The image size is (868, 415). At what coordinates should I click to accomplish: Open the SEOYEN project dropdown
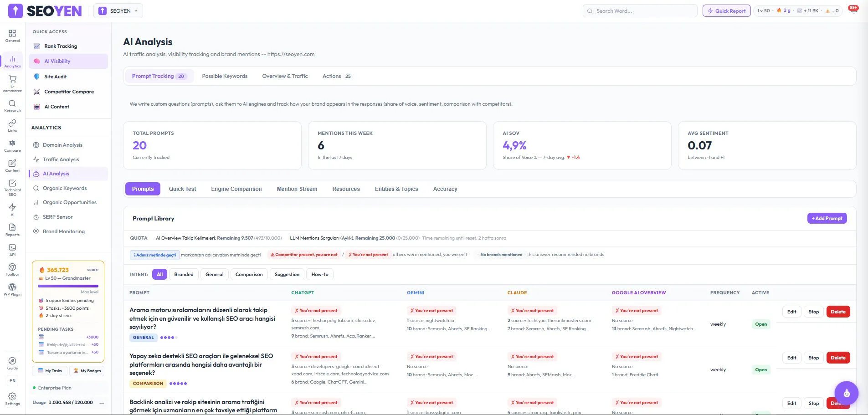point(118,11)
